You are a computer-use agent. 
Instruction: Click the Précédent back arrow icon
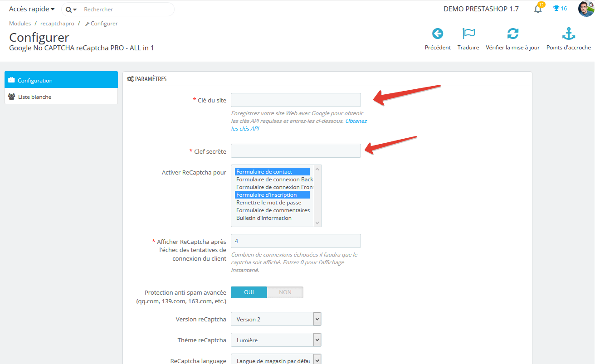(438, 34)
